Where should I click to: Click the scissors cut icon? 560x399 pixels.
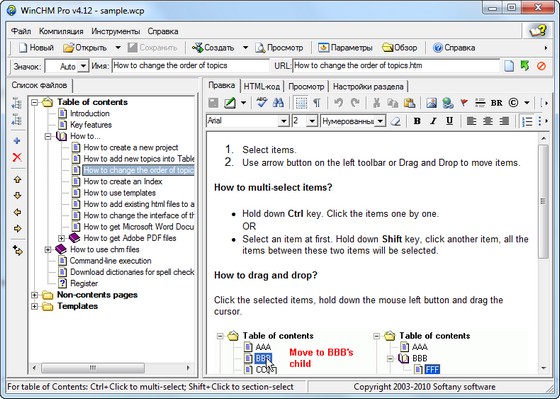(376, 103)
